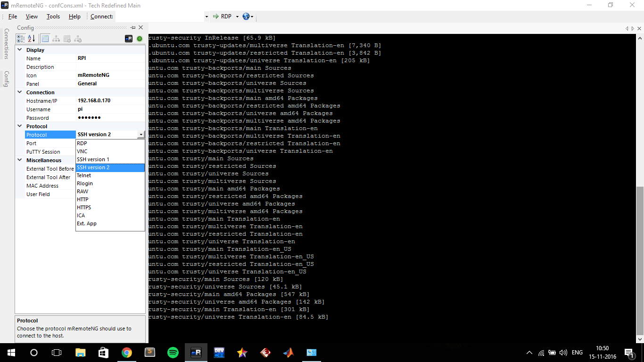
Task: Choose SSH version 1 option
Action: (x=110, y=159)
